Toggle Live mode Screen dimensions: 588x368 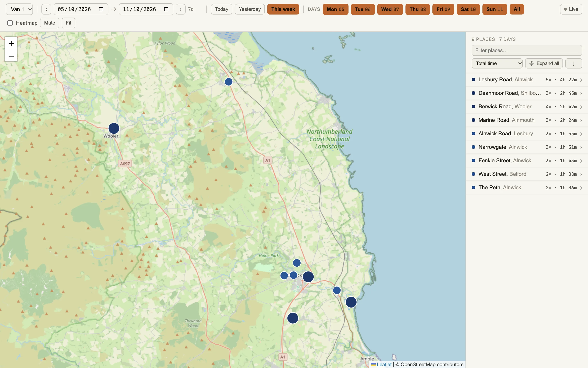[571, 9]
